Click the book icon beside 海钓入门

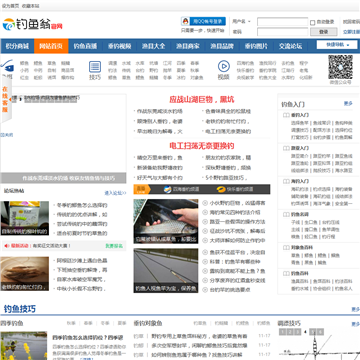coord(286,181)
